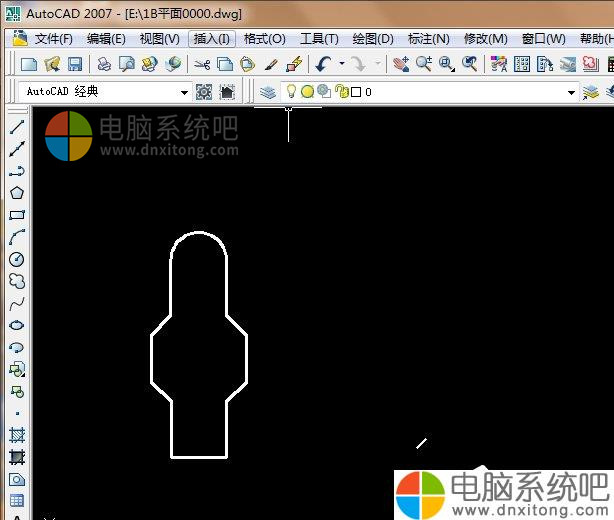Open the 文件(F) menu
614x520 pixels.
coord(54,39)
